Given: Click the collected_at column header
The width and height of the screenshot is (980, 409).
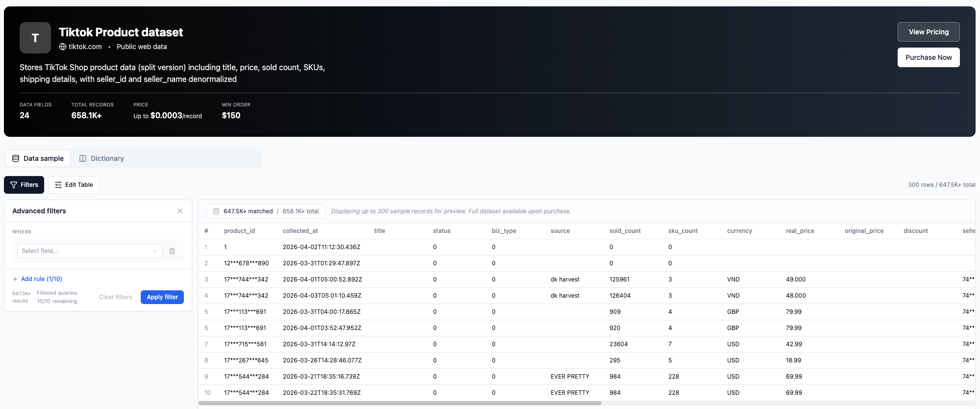Looking at the screenshot, I should [300, 231].
